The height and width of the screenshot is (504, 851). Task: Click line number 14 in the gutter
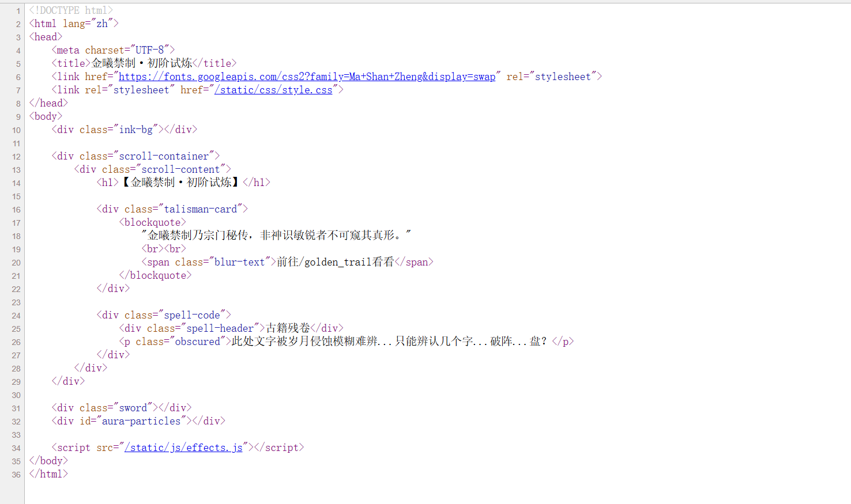pyautogui.click(x=16, y=183)
